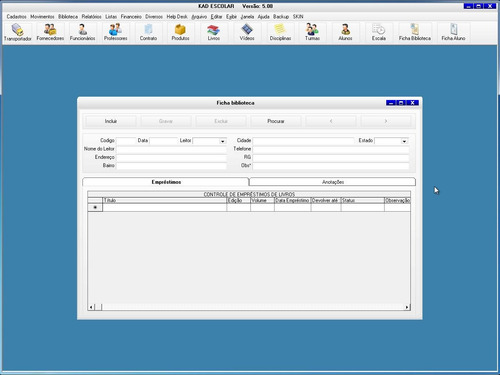Expand the Estado dropdown

click(x=404, y=141)
